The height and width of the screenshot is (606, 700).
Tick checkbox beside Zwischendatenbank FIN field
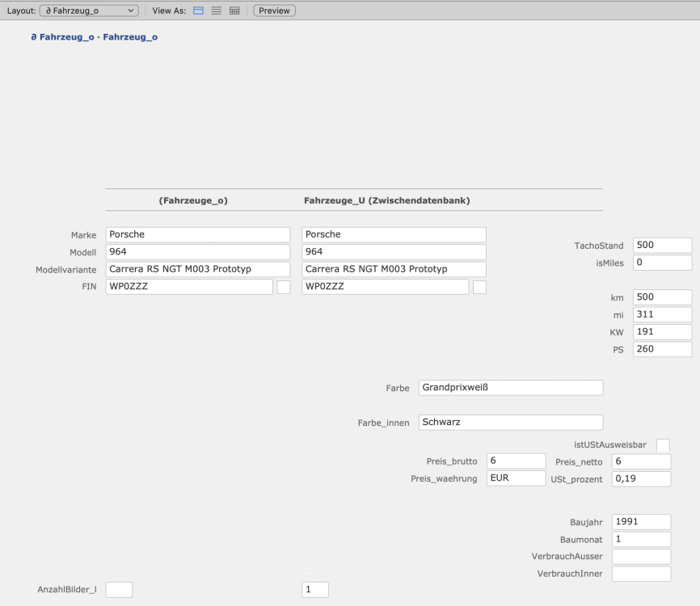[479, 287]
